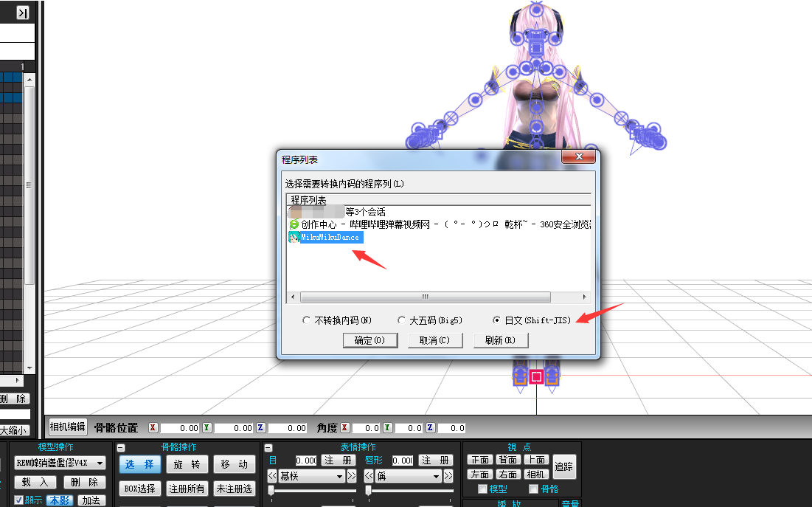The image size is (812, 507).
Task: Select the 等3个会话 list row
Action: pos(337,212)
